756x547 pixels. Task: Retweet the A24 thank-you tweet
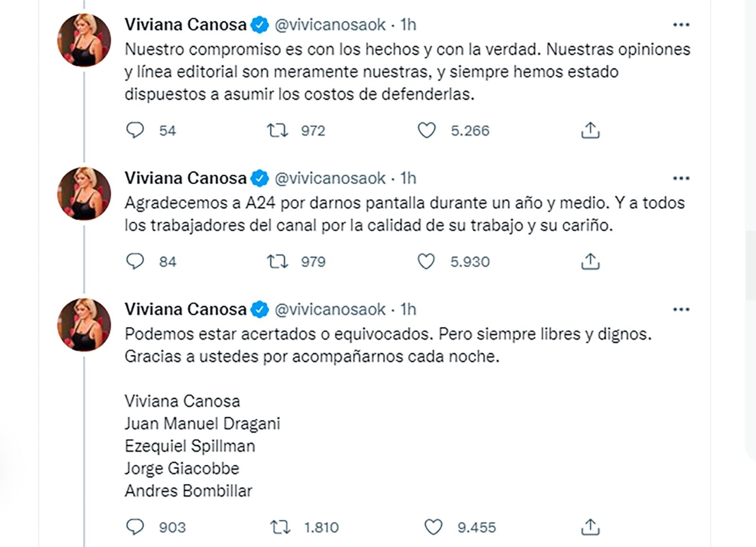(x=277, y=261)
